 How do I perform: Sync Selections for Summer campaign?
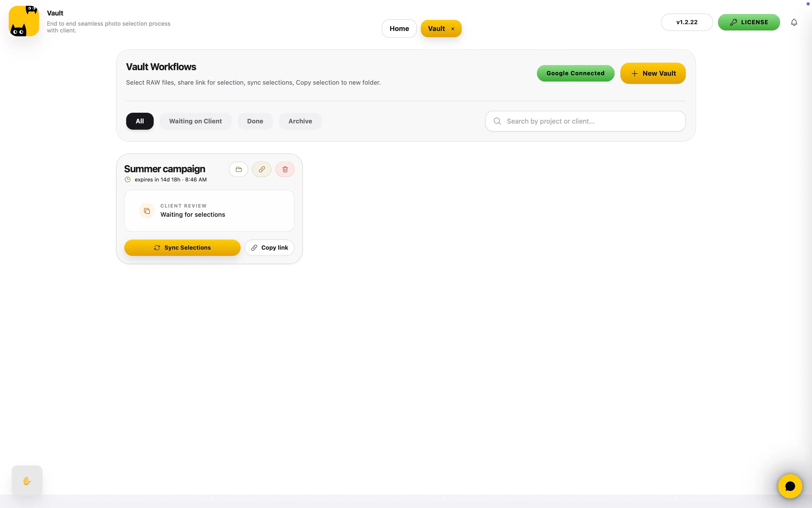click(182, 248)
